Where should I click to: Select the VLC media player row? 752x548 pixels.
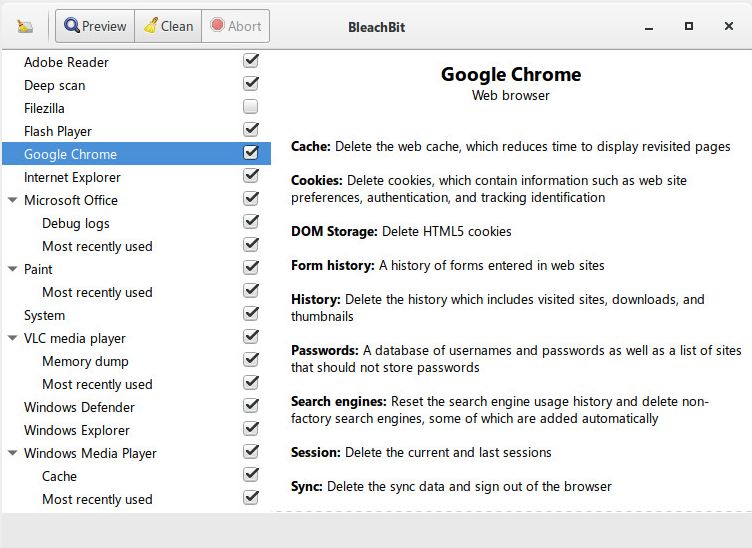(136, 338)
